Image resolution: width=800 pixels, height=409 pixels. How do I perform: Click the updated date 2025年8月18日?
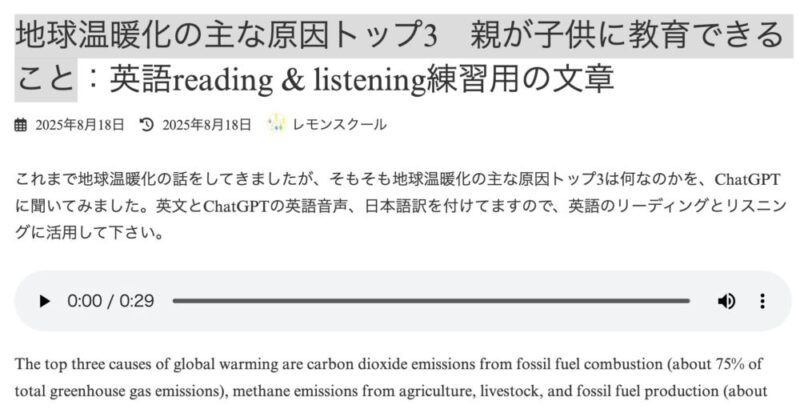point(207,125)
